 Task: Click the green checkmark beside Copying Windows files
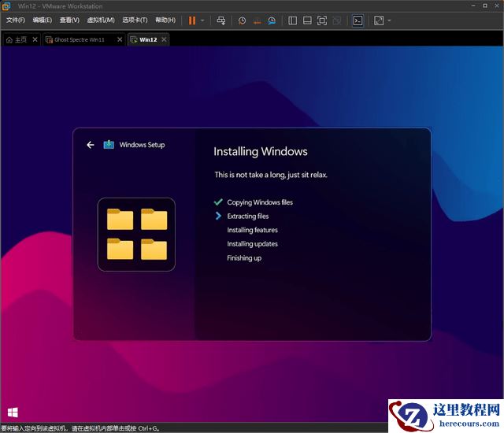coord(218,202)
